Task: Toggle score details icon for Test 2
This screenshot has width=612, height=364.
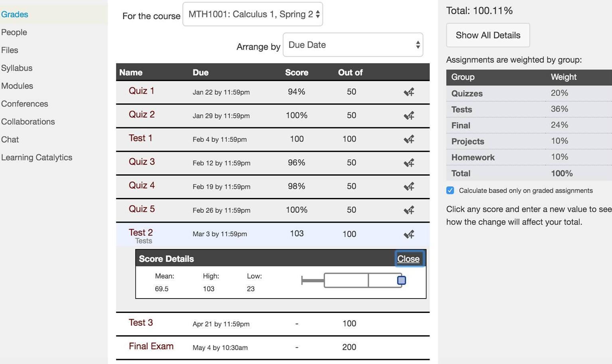Action: [409, 234]
